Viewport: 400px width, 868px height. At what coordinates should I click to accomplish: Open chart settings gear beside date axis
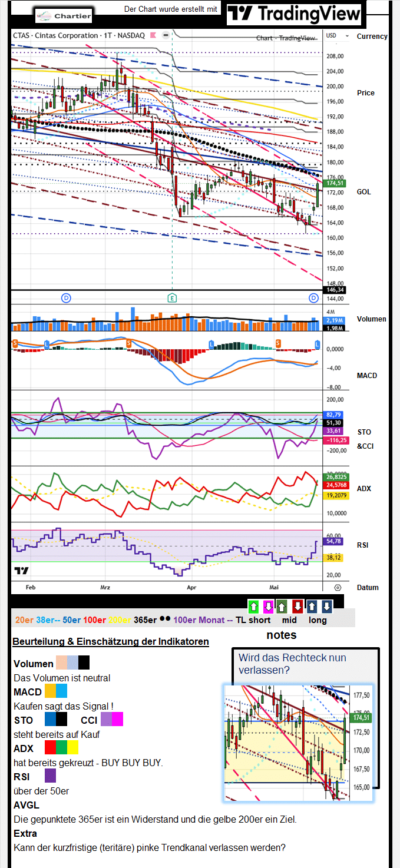(x=338, y=587)
